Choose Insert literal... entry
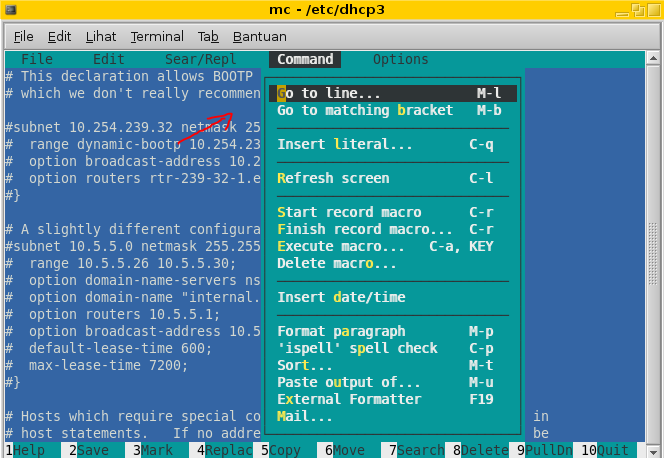Image resolution: width=664 pixels, height=458 pixels. [393, 144]
